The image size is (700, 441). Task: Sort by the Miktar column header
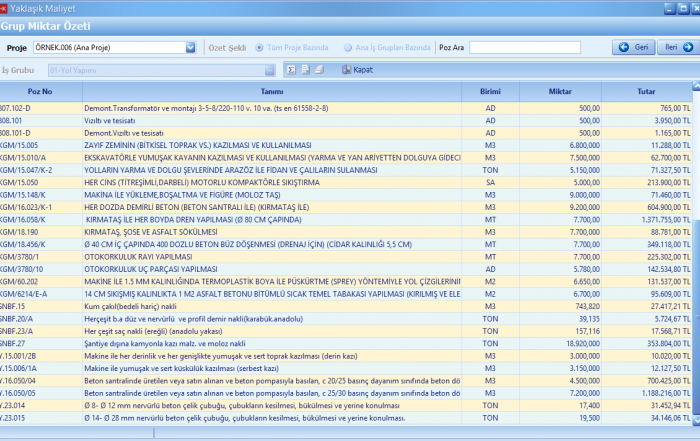pyautogui.click(x=560, y=91)
